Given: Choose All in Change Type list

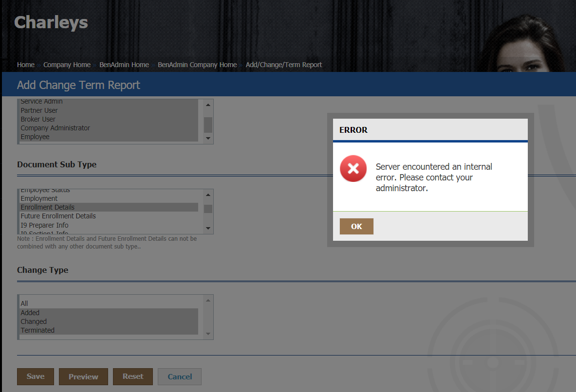Looking at the screenshot, I should [24, 303].
